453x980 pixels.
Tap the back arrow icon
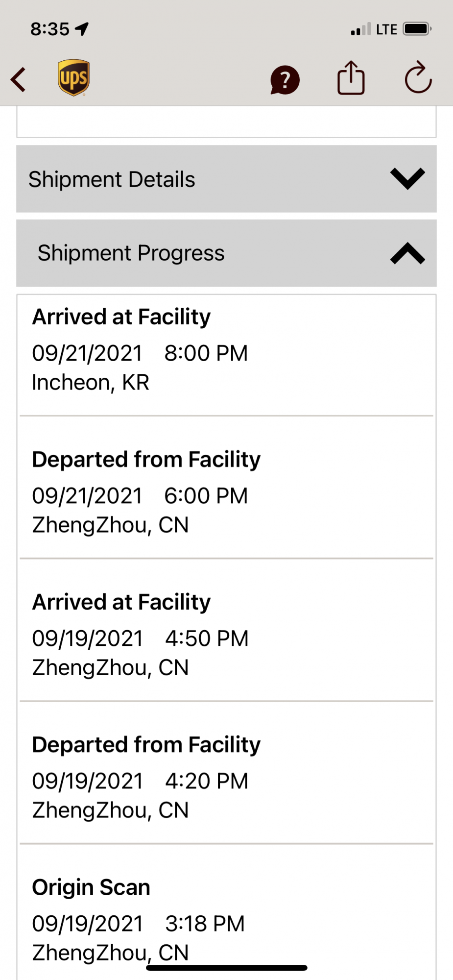19,79
